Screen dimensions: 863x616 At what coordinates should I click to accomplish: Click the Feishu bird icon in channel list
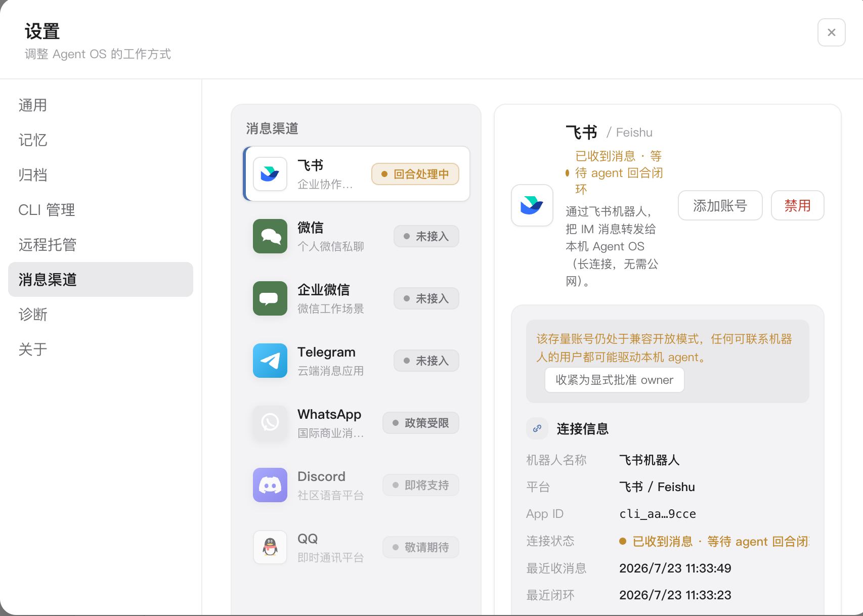tap(270, 174)
